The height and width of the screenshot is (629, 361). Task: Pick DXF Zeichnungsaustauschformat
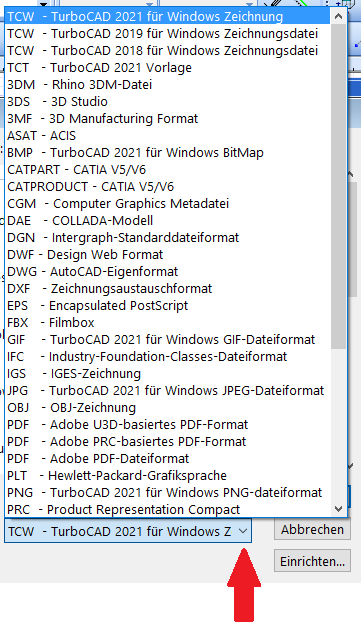pos(168,288)
